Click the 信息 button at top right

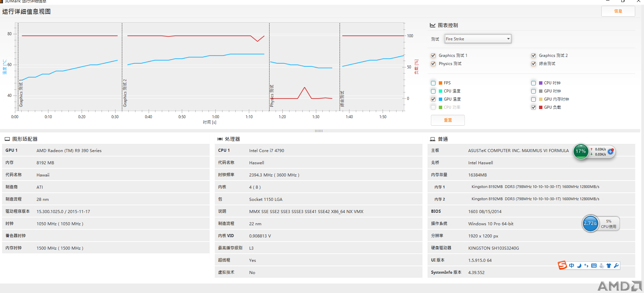(x=618, y=11)
